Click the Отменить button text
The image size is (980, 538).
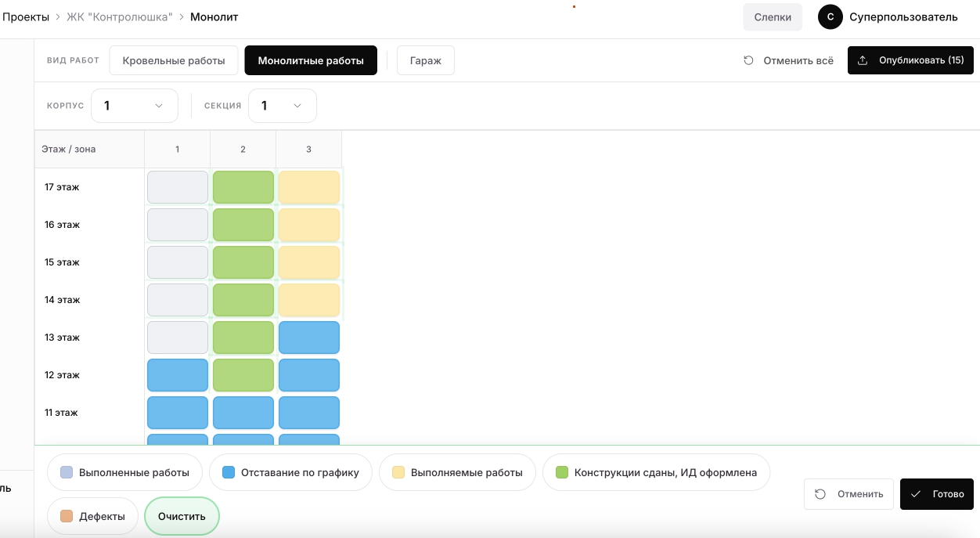coord(860,494)
